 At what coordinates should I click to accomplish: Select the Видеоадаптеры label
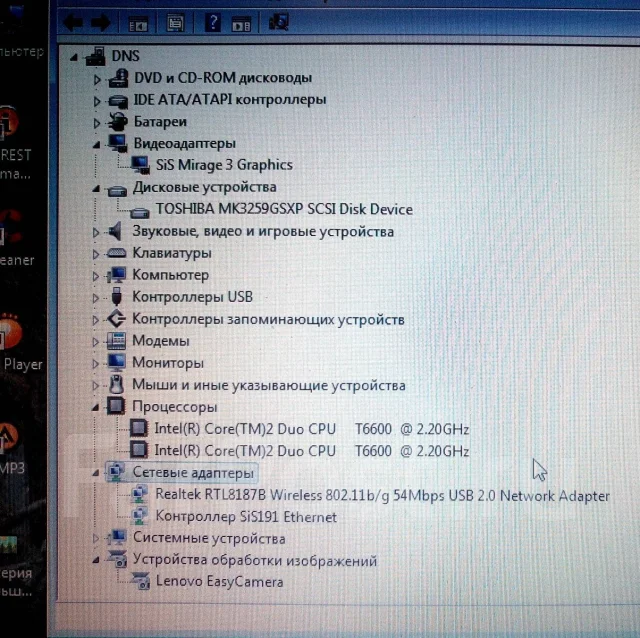click(184, 143)
